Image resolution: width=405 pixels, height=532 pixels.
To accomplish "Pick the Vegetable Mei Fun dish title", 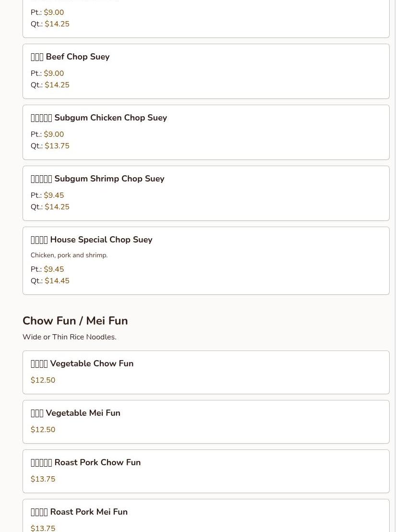I will pyautogui.click(x=75, y=413).
